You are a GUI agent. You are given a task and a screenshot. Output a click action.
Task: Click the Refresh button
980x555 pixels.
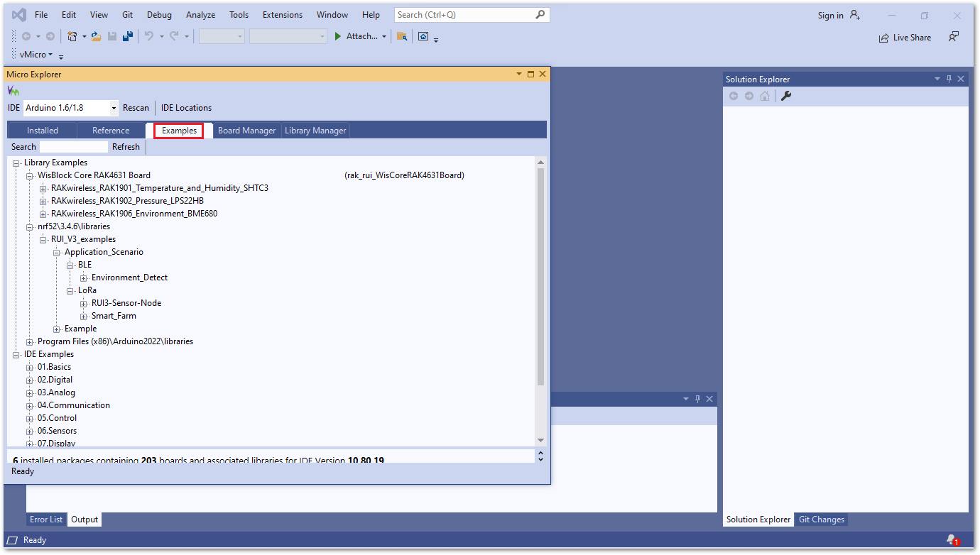click(x=126, y=147)
